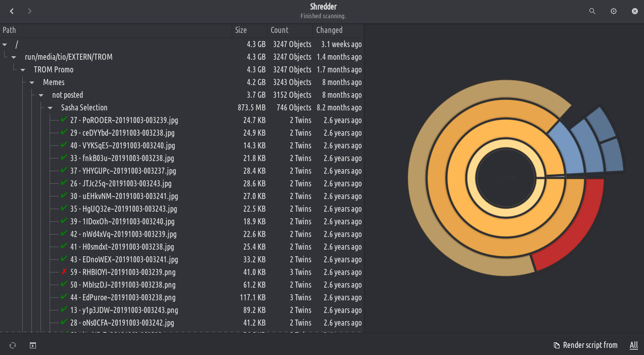This screenshot has width=644, height=355.
Task: Collapse the Sasha Selection folder
Action: pos(50,108)
